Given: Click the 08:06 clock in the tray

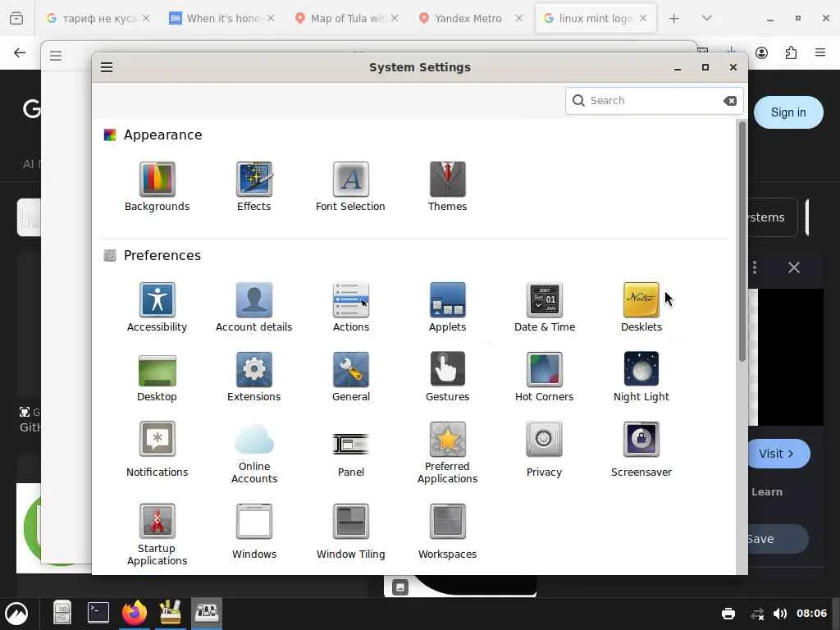Looking at the screenshot, I should 811,614.
